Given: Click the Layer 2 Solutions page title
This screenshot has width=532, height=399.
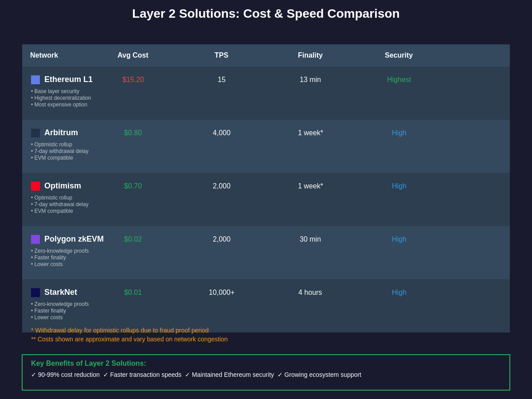Looking at the screenshot, I should [x=266, y=14].
